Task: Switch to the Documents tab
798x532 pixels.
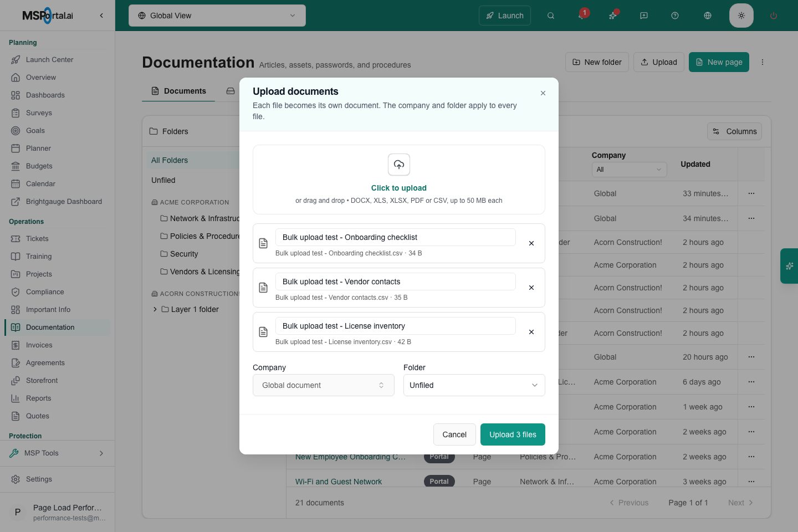Action: pos(178,91)
